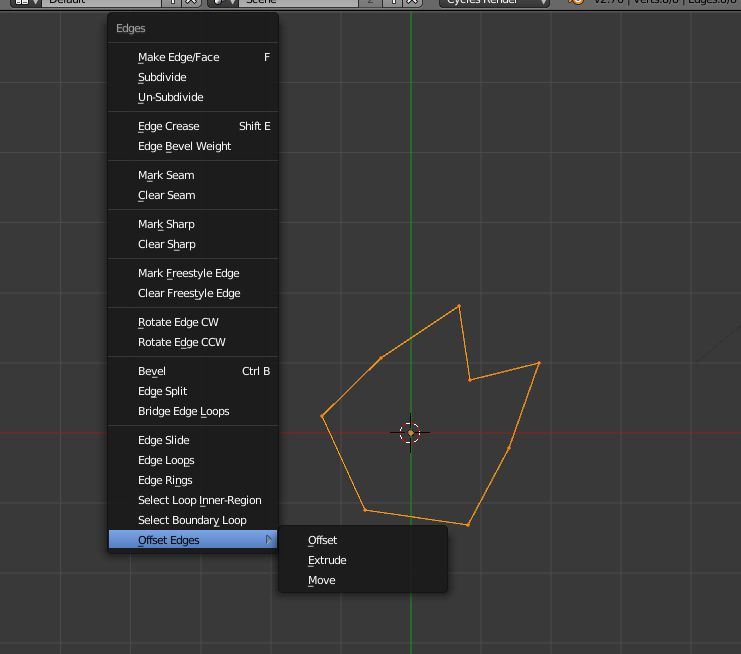Click Clear Seam in the menu

(x=193, y=195)
